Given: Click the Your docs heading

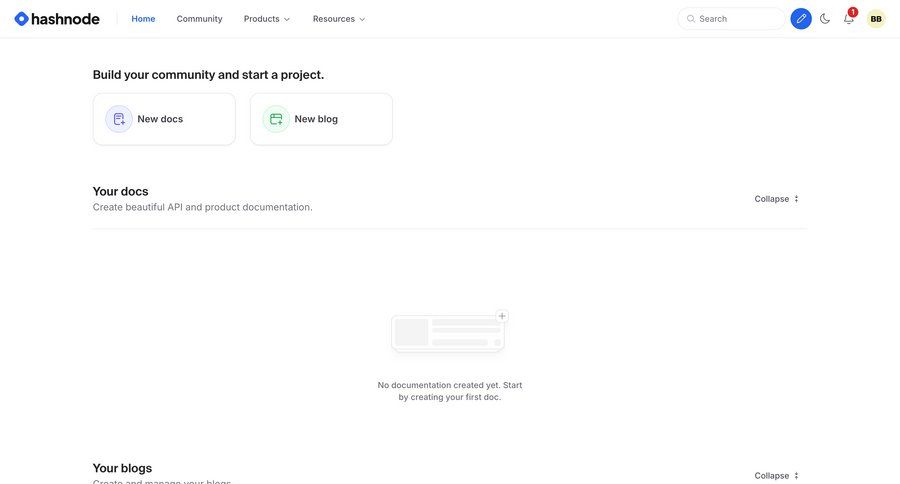Looking at the screenshot, I should pyautogui.click(x=121, y=191).
